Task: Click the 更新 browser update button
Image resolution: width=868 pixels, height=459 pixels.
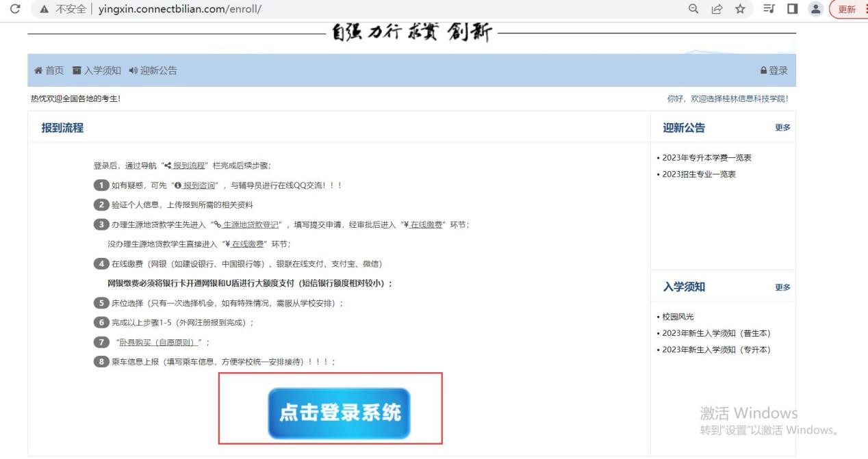Action: (845, 10)
